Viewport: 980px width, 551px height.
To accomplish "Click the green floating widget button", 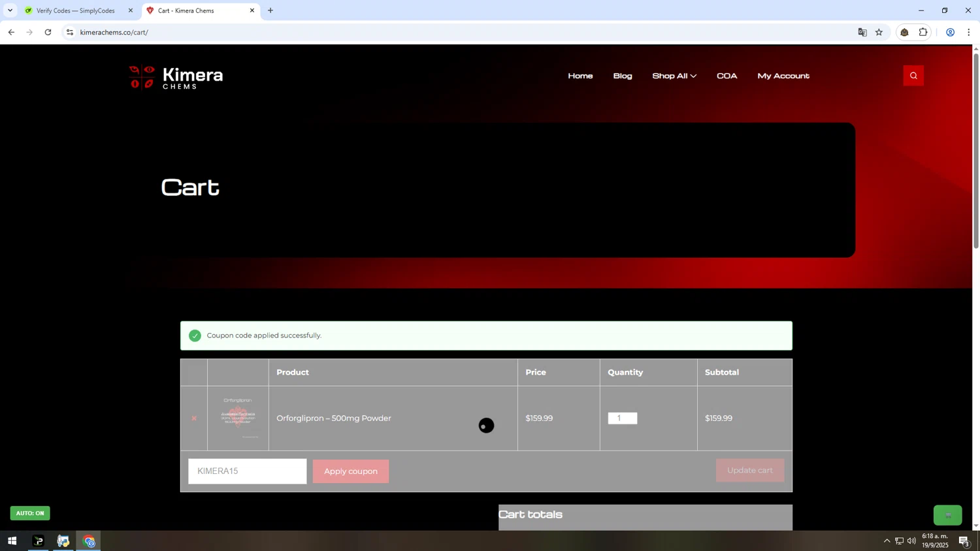I will pos(948,515).
